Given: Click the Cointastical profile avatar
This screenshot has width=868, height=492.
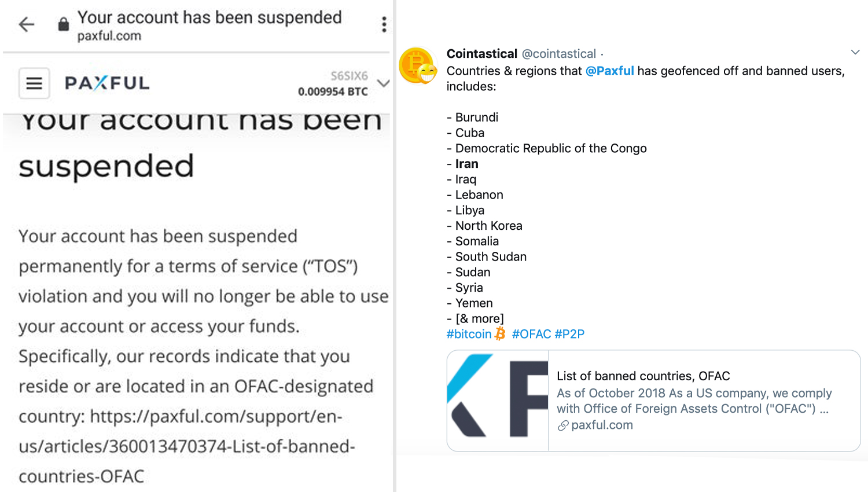Looking at the screenshot, I should [417, 65].
